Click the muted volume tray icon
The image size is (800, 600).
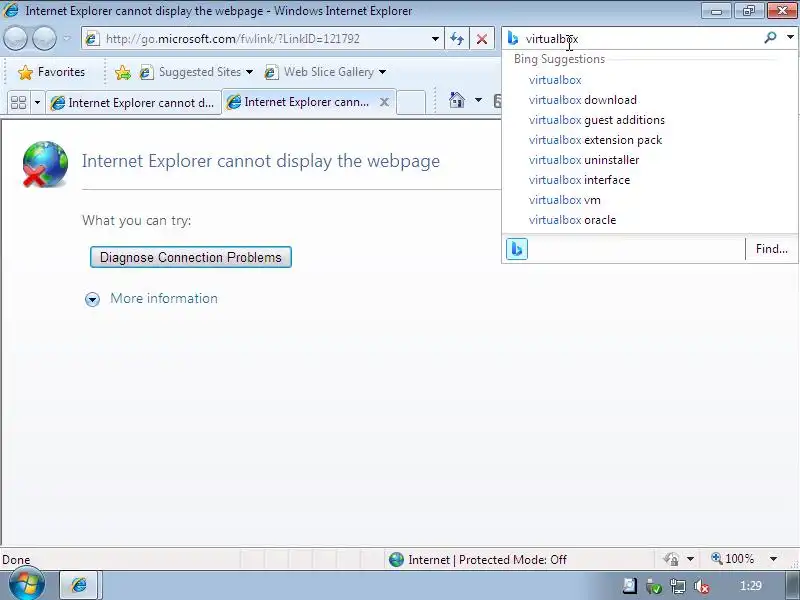[x=702, y=586]
